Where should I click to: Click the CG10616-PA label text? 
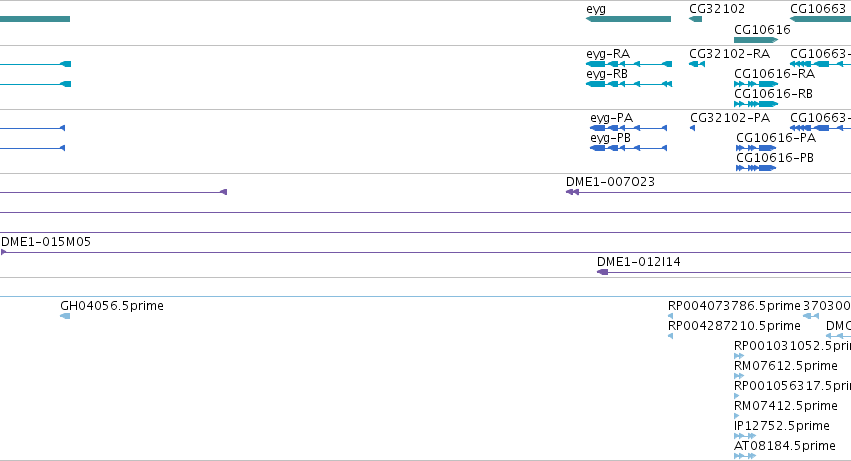tap(776, 138)
